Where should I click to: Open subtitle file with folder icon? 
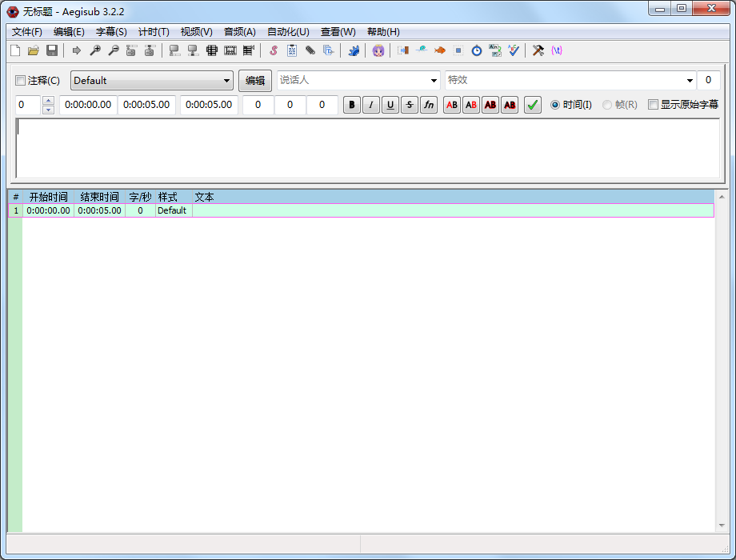[x=34, y=50]
